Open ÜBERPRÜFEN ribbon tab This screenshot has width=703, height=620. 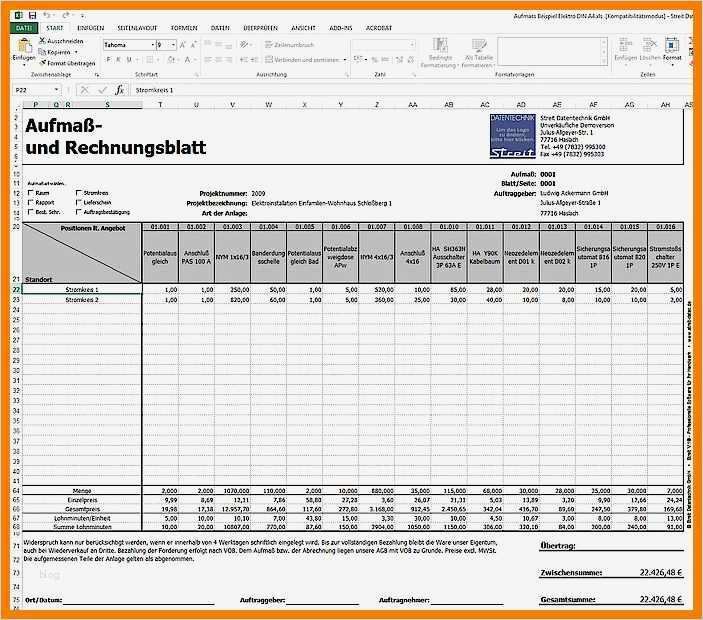point(260,28)
